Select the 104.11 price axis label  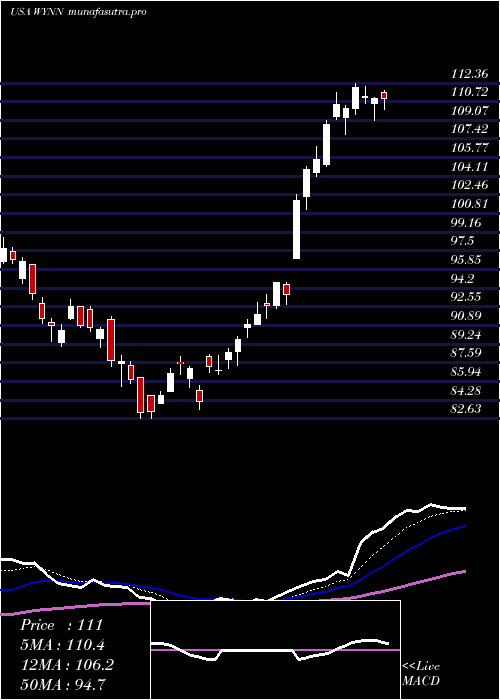pos(470,167)
